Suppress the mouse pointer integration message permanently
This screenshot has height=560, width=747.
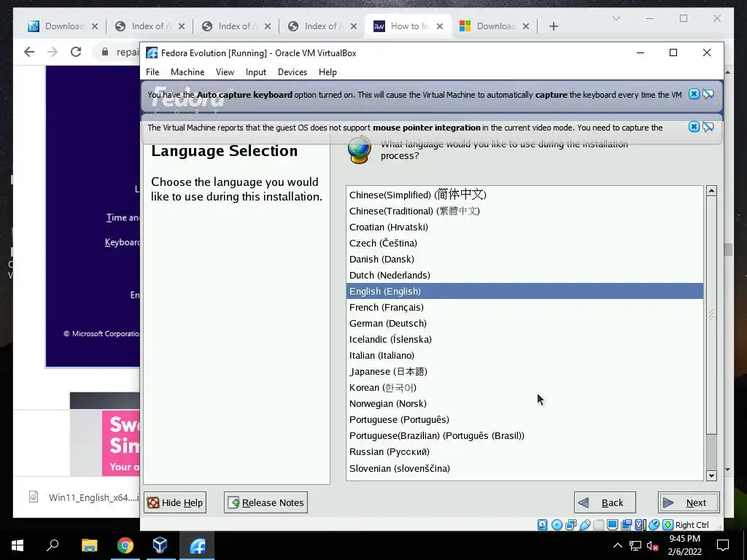coord(708,127)
